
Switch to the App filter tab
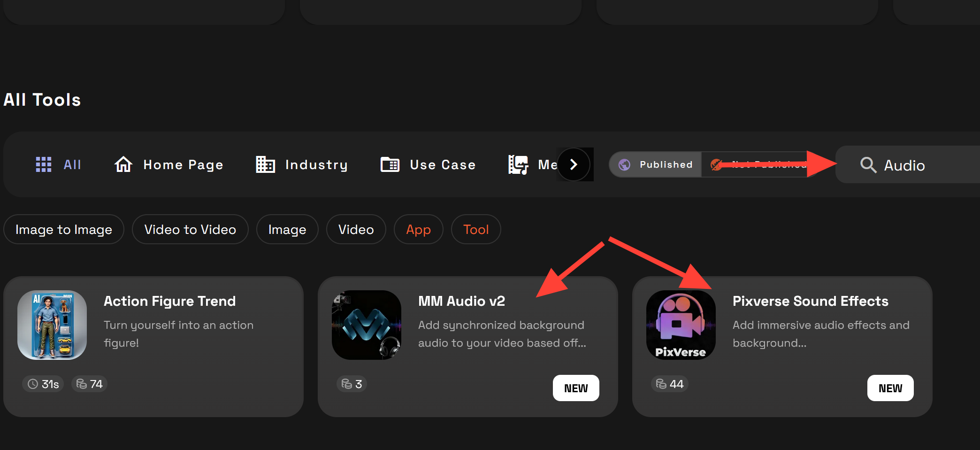point(418,229)
